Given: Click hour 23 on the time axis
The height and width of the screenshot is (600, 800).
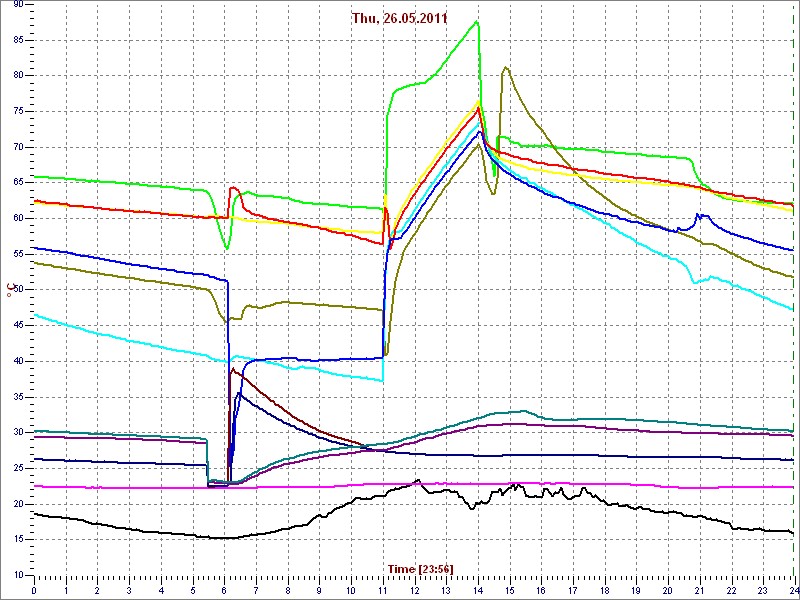Looking at the screenshot, I should coord(763,591).
